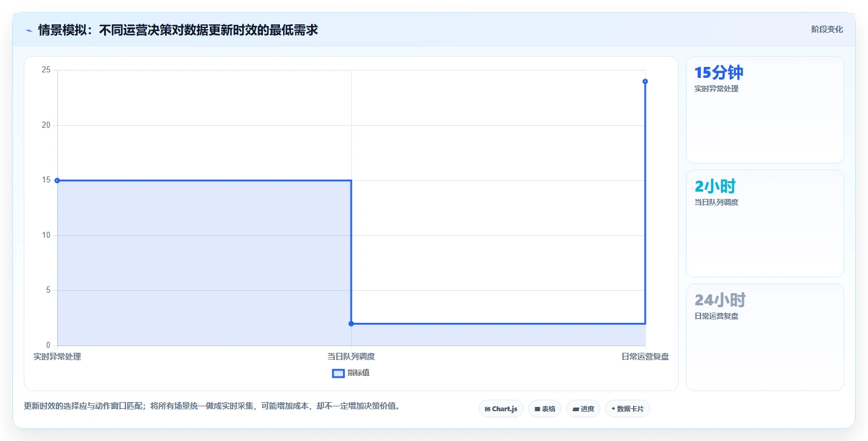868x441 pixels.
Task: Toggle the 指标值 legend swatch
Action: tap(338, 373)
